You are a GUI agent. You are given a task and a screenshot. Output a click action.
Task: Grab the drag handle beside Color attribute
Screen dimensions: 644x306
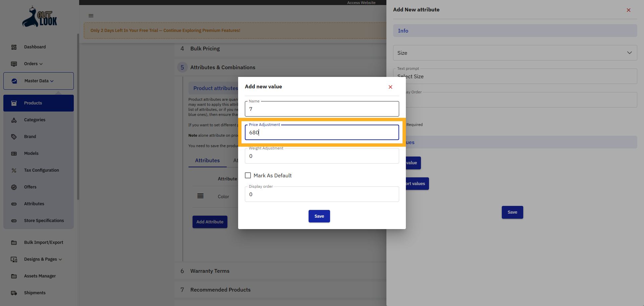(201, 196)
